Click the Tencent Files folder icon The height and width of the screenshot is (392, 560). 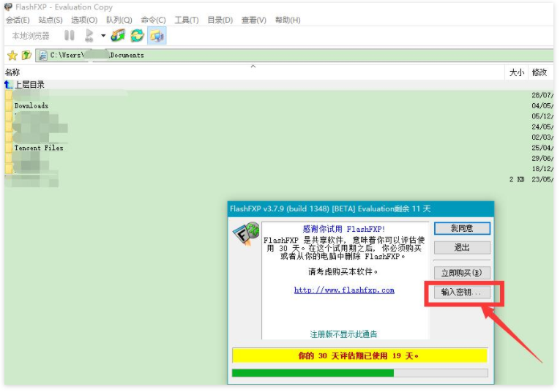point(9,148)
